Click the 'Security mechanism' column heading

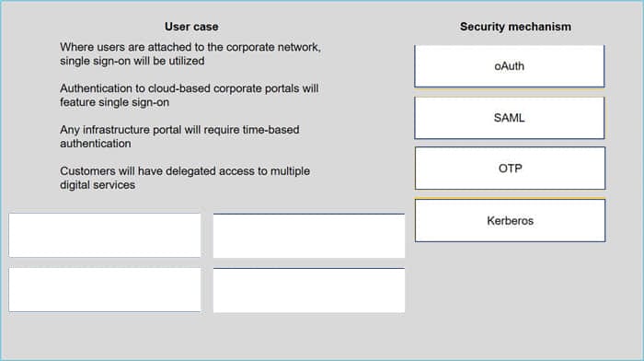click(x=515, y=27)
